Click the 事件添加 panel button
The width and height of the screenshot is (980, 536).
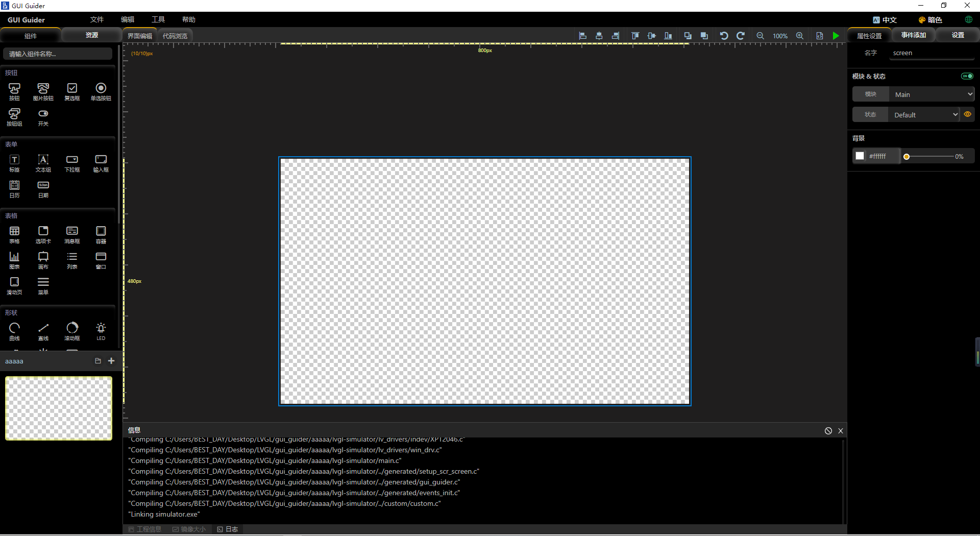(913, 35)
